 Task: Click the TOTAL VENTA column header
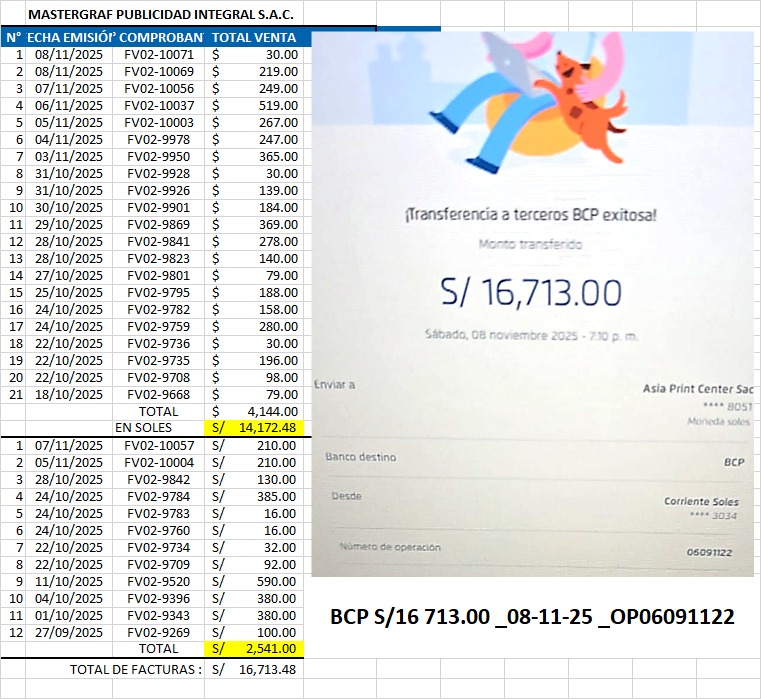(255, 37)
